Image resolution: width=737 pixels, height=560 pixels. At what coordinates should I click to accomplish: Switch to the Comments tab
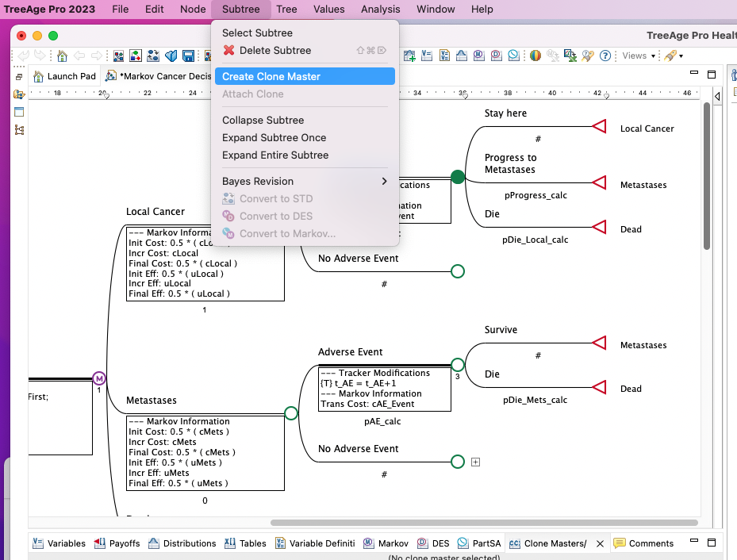(651, 543)
